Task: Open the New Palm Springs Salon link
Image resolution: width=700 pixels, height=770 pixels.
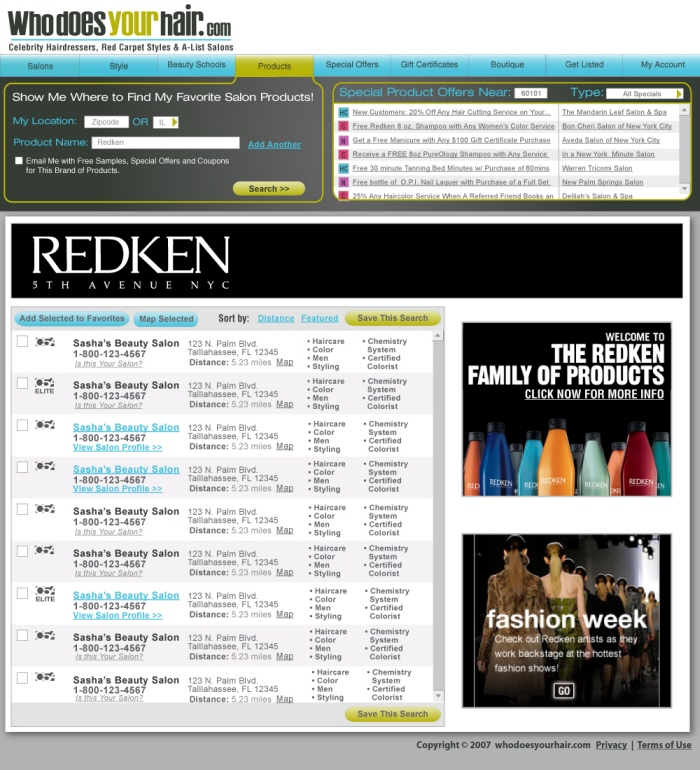Action: pyautogui.click(x=602, y=182)
